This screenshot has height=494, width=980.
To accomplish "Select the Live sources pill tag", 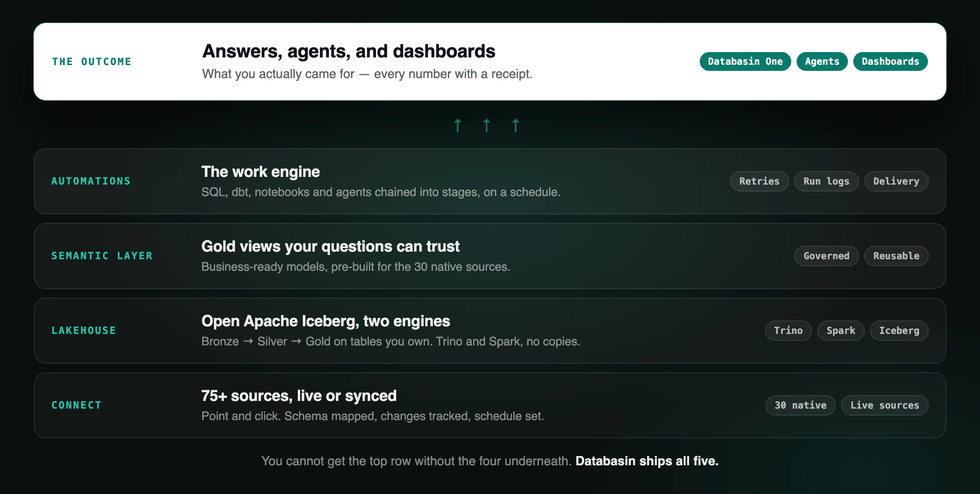I will click(x=885, y=405).
